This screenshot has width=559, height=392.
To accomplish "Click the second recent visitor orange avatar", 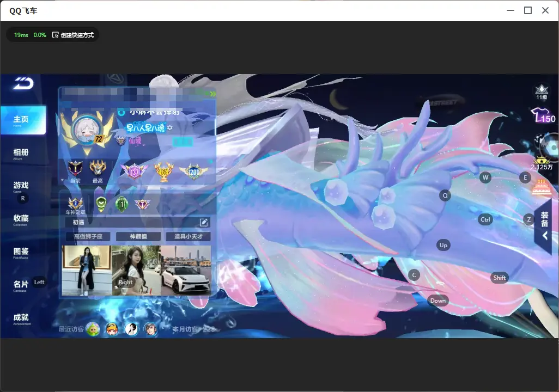I will pos(112,329).
